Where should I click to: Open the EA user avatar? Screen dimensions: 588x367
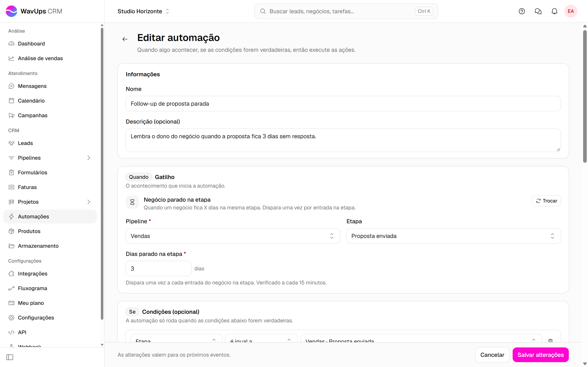[x=570, y=11]
